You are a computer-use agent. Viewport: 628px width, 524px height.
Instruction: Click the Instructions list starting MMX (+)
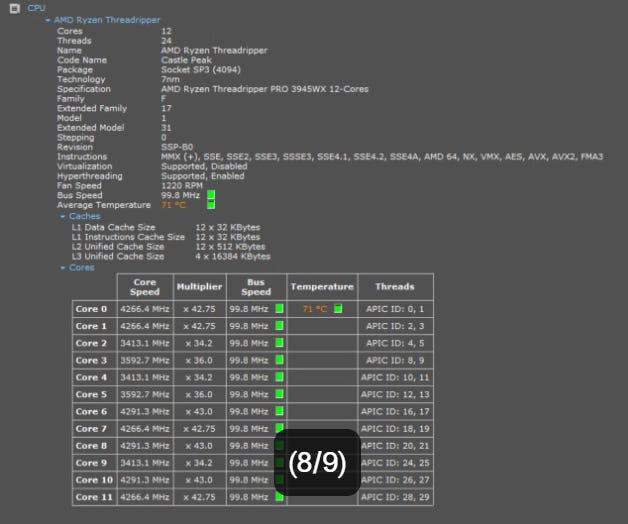(x=382, y=157)
